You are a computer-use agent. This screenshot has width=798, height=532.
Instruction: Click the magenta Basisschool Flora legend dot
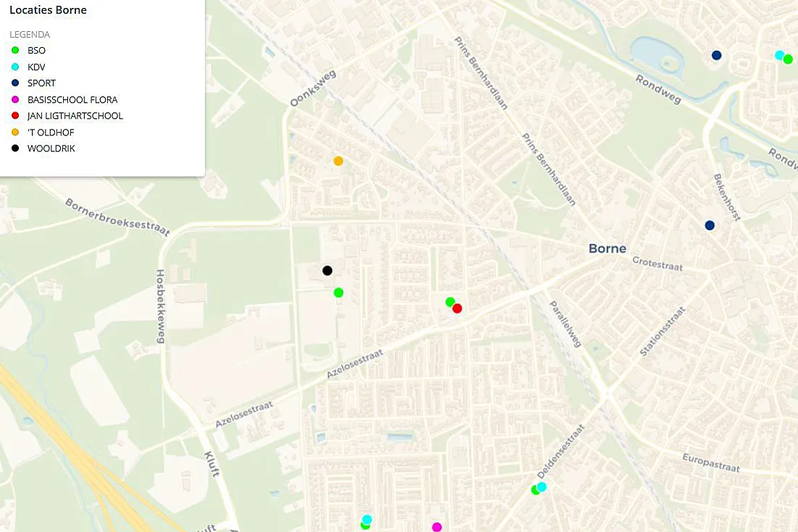(15, 100)
